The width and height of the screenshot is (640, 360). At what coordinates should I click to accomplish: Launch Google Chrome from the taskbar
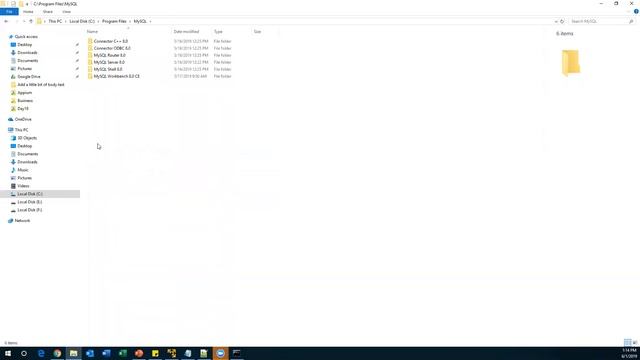click(57, 353)
